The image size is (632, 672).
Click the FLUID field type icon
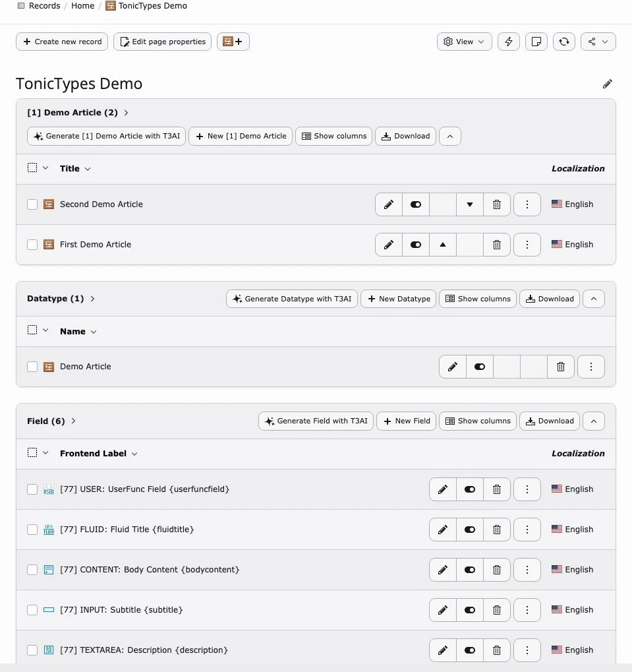pyautogui.click(x=49, y=530)
